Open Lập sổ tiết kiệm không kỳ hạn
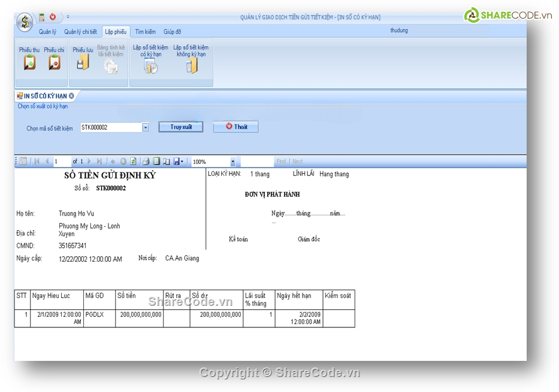559x392 pixels. 191,59
